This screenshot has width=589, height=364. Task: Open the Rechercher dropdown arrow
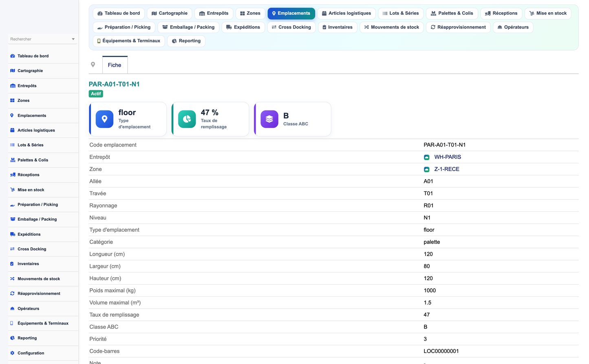coord(73,39)
